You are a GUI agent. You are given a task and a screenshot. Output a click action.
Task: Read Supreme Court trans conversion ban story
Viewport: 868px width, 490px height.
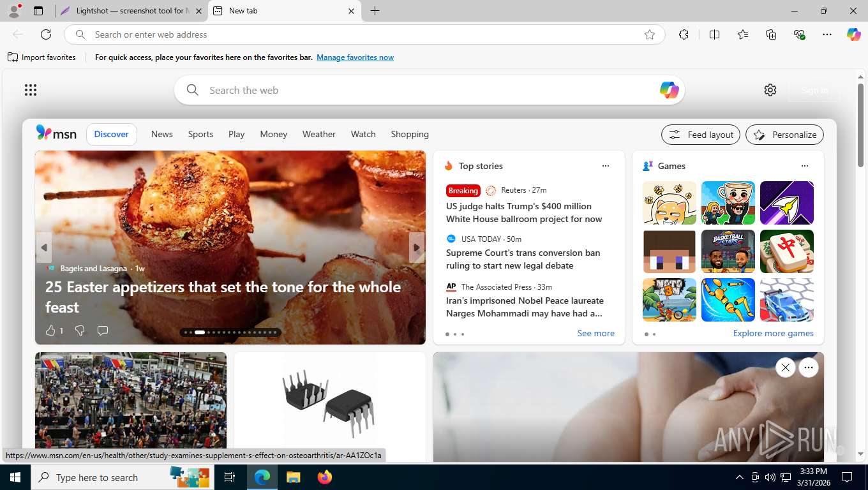523,259
